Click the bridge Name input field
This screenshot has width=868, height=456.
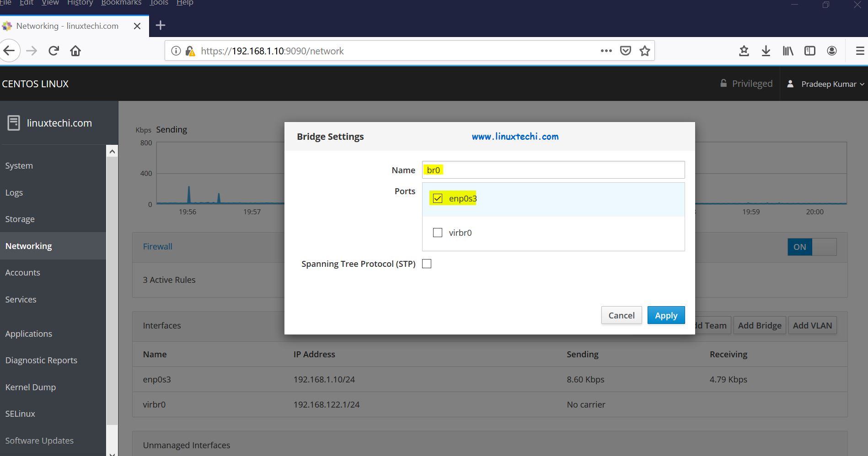click(553, 170)
